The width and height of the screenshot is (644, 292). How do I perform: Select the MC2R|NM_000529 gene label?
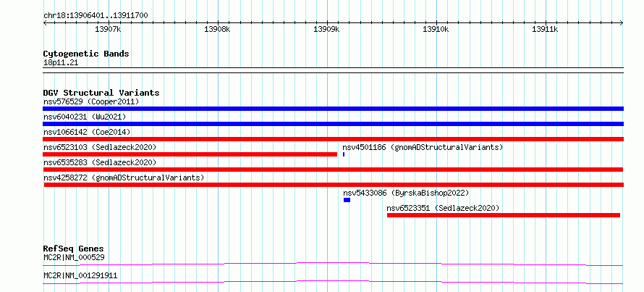tap(74, 257)
